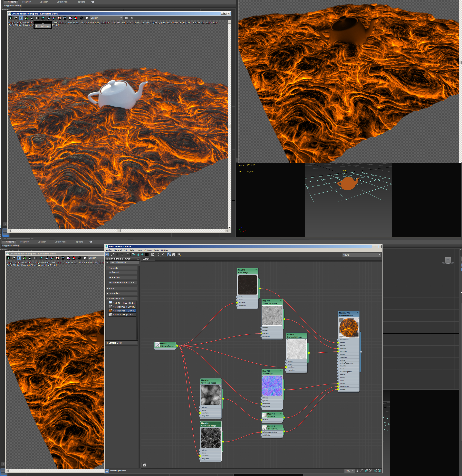Click the View1 tab in the node view
The height and width of the screenshot is (476, 462).
pyautogui.click(x=146, y=259)
